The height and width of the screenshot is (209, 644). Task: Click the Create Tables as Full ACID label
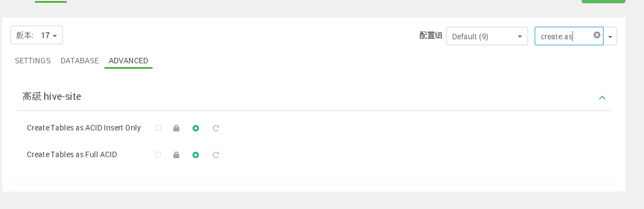pos(72,154)
